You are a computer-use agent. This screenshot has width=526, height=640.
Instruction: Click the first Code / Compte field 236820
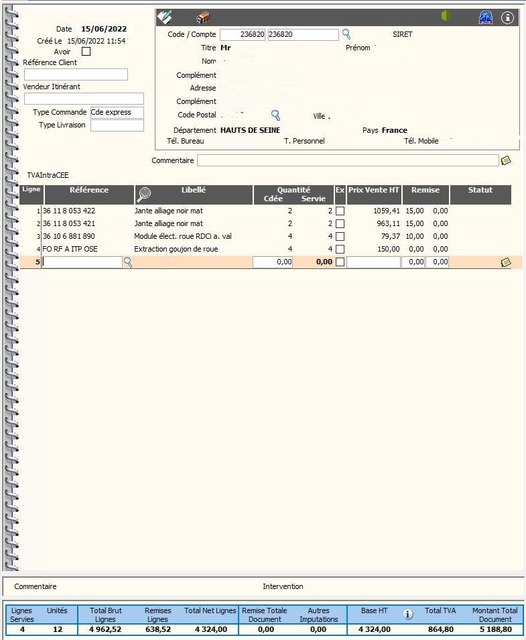(x=243, y=34)
